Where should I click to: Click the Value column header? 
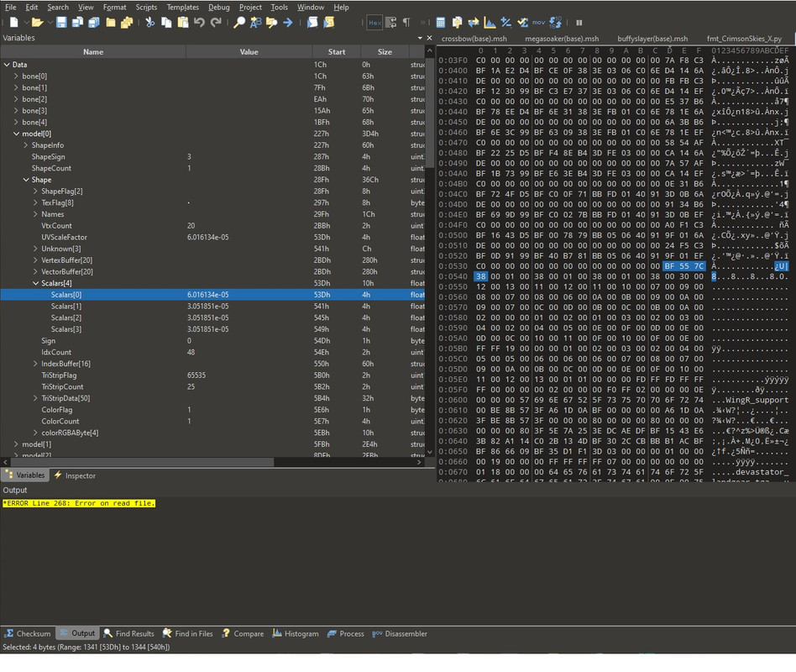click(x=249, y=52)
